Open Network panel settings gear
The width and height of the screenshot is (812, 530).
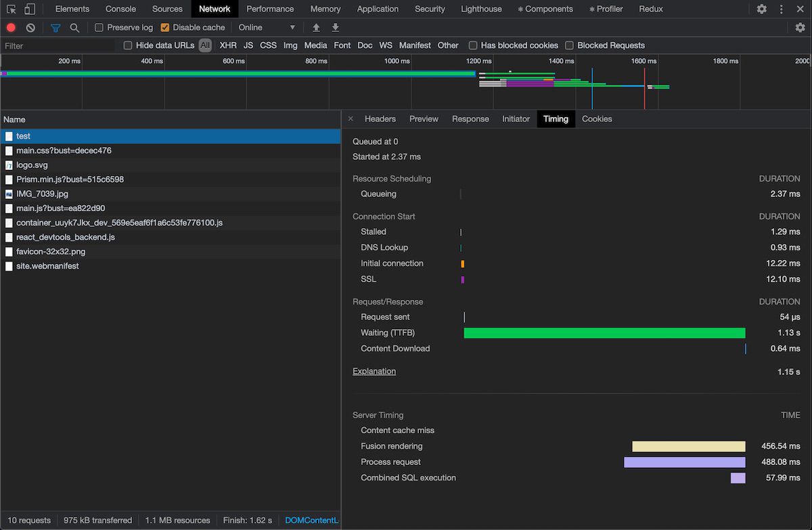point(800,28)
